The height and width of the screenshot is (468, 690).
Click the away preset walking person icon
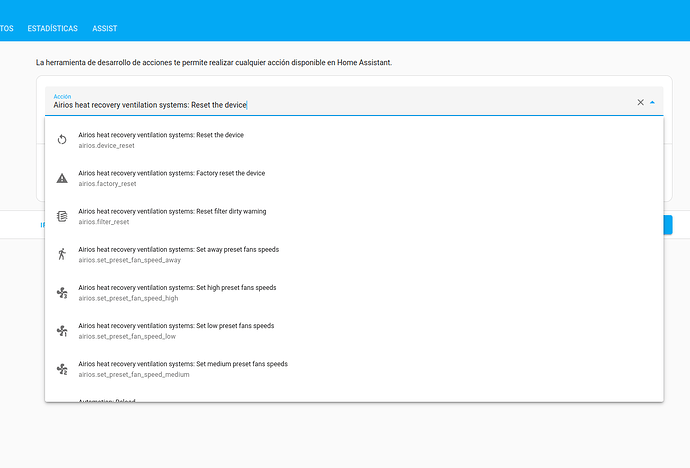[62, 254]
